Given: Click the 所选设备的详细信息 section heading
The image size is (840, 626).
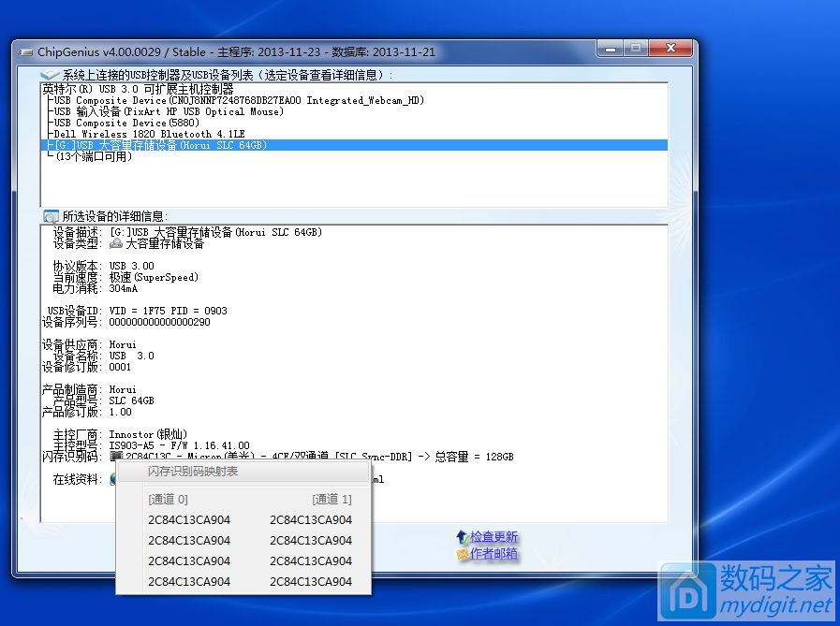Looking at the screenshot, I should point(114,216).
